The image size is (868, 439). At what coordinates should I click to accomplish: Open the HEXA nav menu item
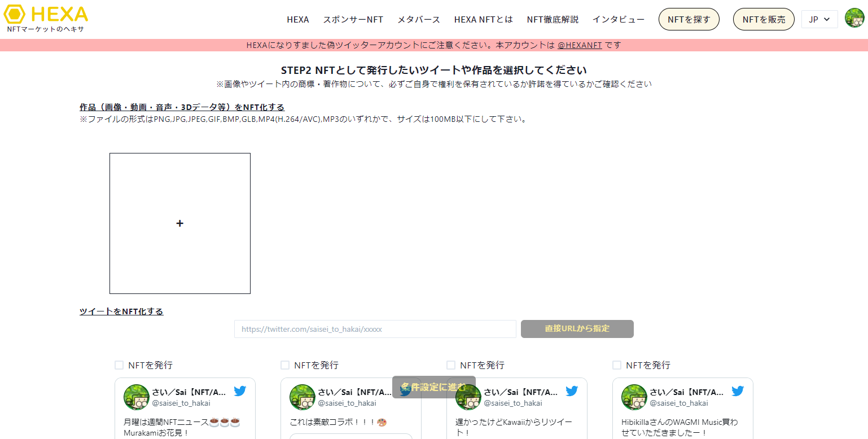point(298,19)
